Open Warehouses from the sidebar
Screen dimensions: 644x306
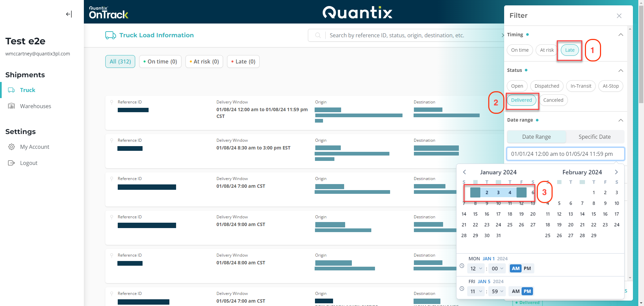(x=35, y=106)
